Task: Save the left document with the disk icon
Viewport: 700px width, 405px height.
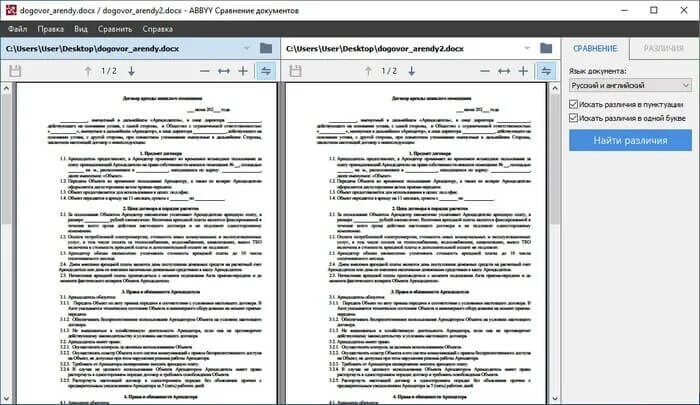Action: tap(15, 71)
